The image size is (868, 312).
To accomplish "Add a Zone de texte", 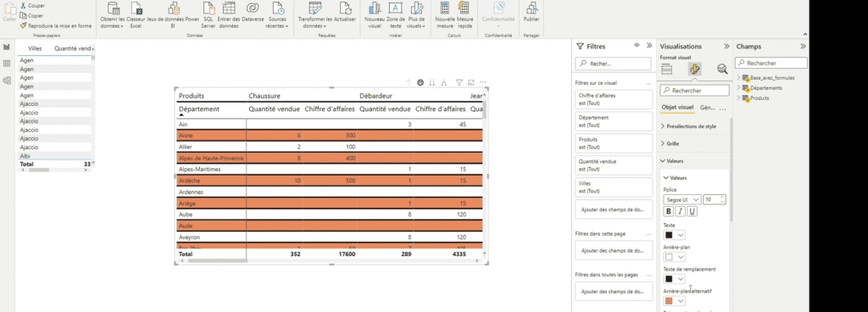I will coord(395,15).
